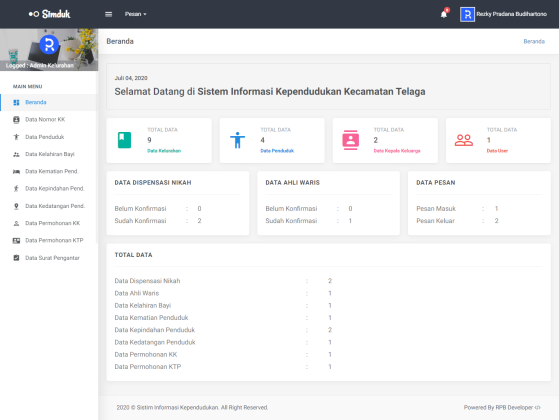Open Data Kelahiran Bayi menu
Image resolution: width=559 pixels, height=420 pixels.
tap(49, 154)
